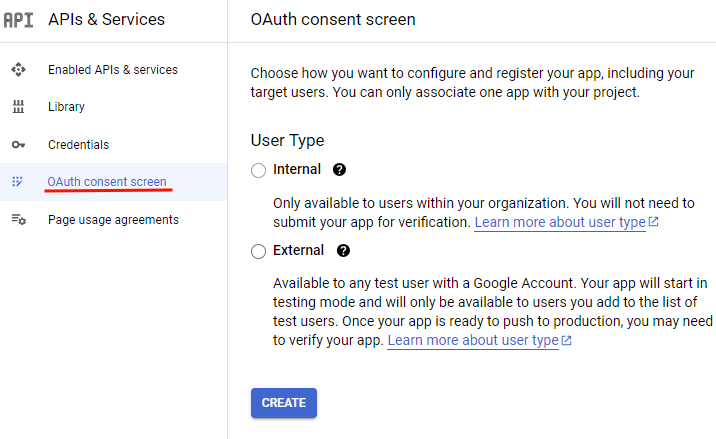Select OAuth consent screen menu item
Screen dimensions: 716x439
point(108,182)
